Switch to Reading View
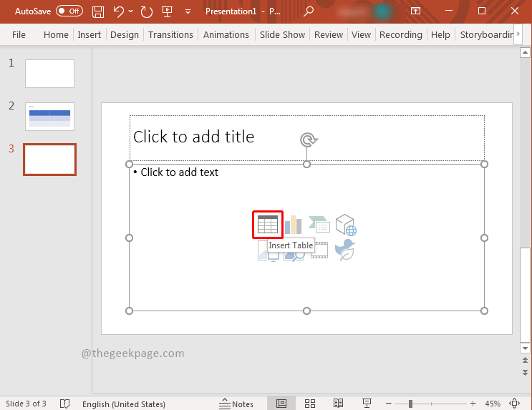 coord(338,404)
